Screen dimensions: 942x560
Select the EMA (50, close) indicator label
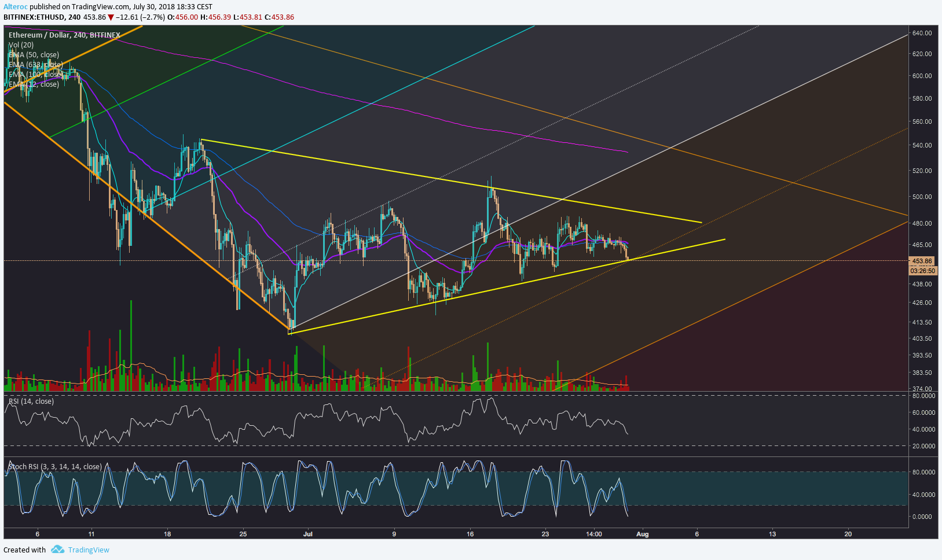coord(34,55)
